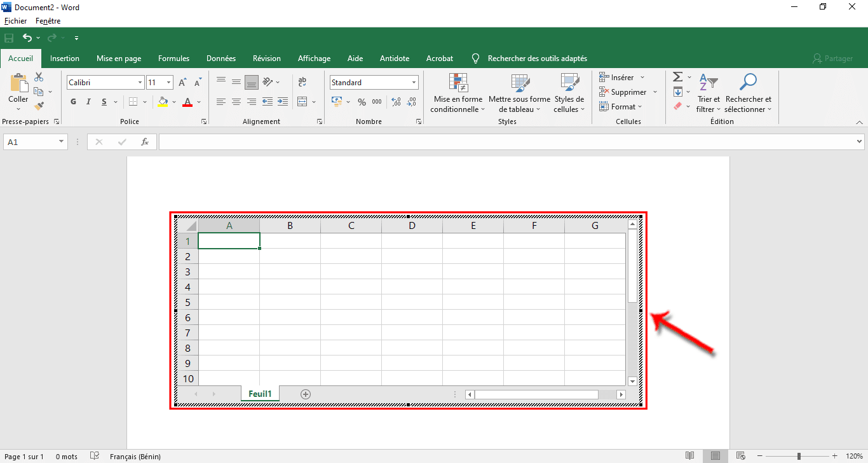Click the Clear eraser icon
868x463 pixels.
click(x=678, y=106)
